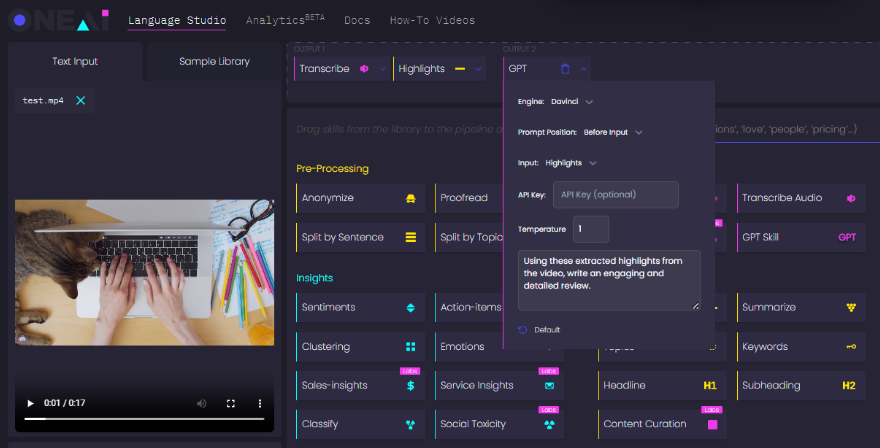This screenshot has width=880, height=448.
Task: Click the pink GPT icon on GPT Skill
Action: click(x=847, y=237)
